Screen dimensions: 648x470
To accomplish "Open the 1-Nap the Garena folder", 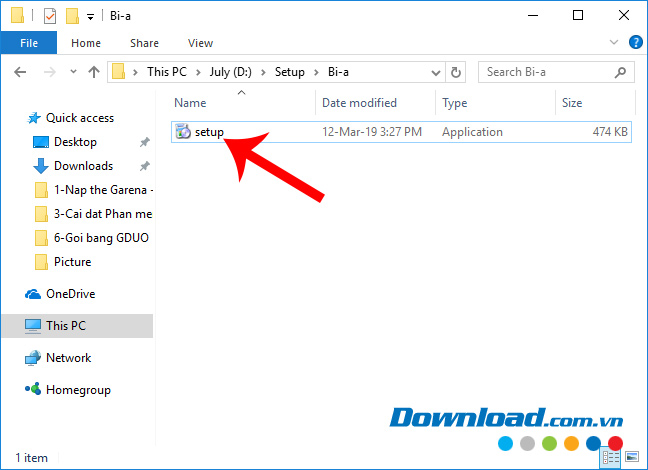I will tap(104, 190).
